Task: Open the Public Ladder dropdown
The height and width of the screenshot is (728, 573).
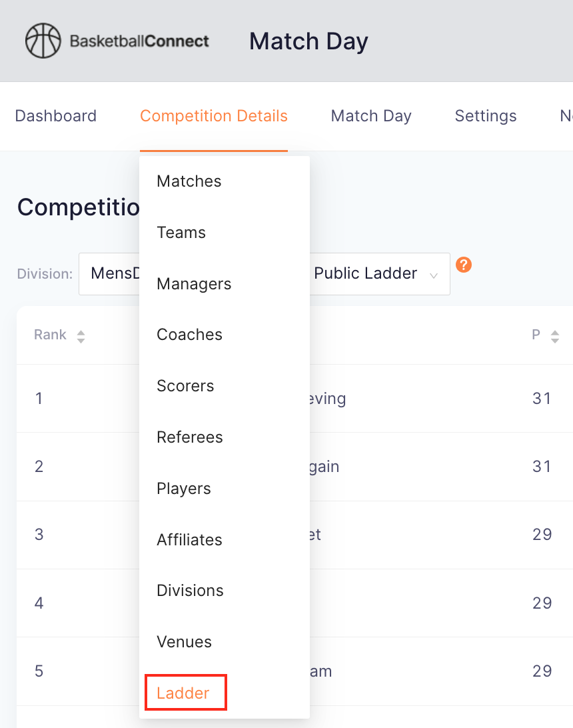Action: (377, 273)
